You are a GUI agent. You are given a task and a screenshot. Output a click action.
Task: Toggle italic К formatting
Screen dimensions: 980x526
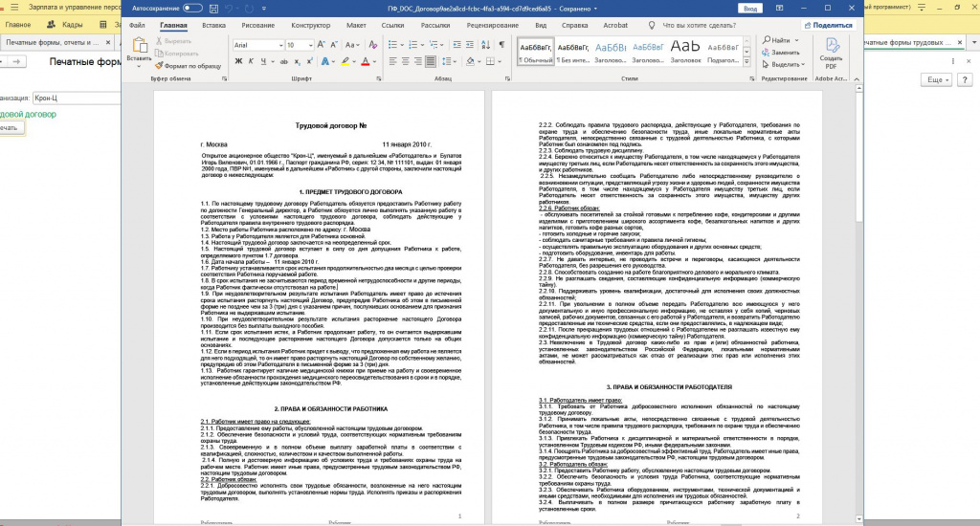coord(251,61)
